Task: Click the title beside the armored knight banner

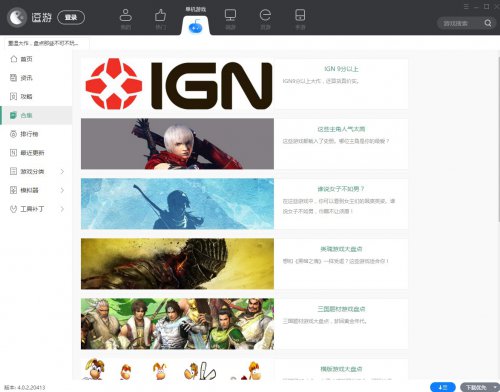Action: pos(341,249)
